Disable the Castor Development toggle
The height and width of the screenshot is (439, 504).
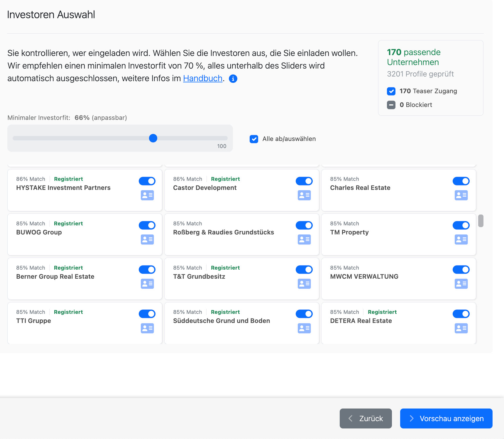(304, 181)
